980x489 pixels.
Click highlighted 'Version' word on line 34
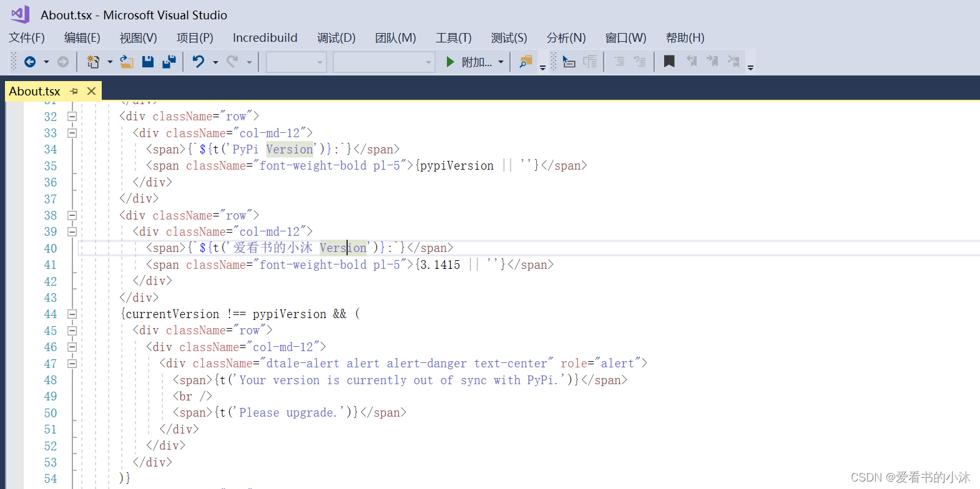tap(290, 149)
